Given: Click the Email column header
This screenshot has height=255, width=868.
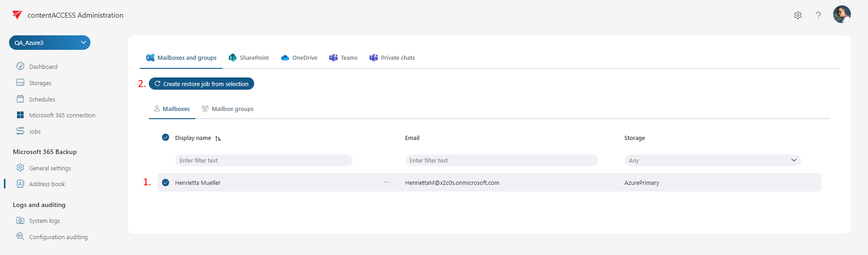Looking at the screenshot, I should click(x=412, y=138).
